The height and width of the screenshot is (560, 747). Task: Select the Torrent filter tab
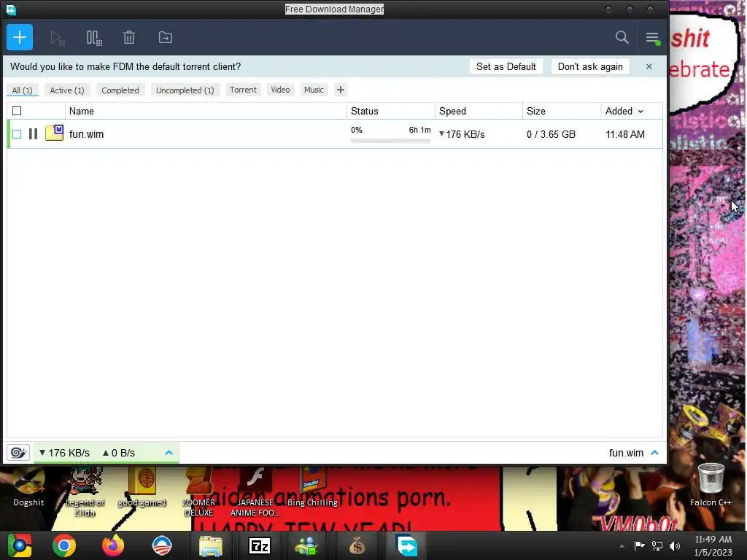243,90
